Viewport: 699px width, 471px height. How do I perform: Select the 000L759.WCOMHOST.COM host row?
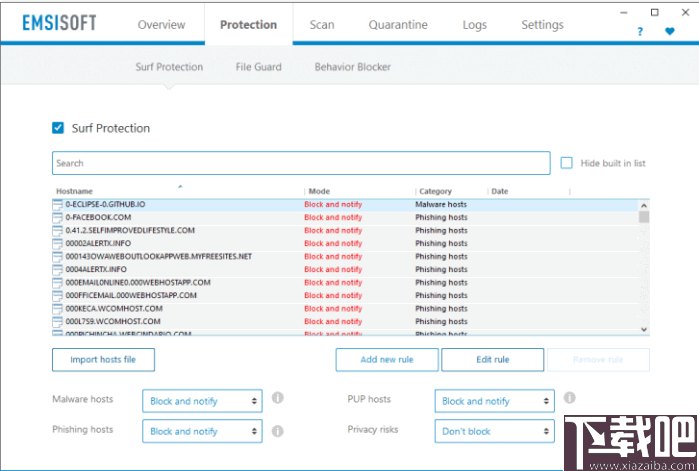pos(345,322)
